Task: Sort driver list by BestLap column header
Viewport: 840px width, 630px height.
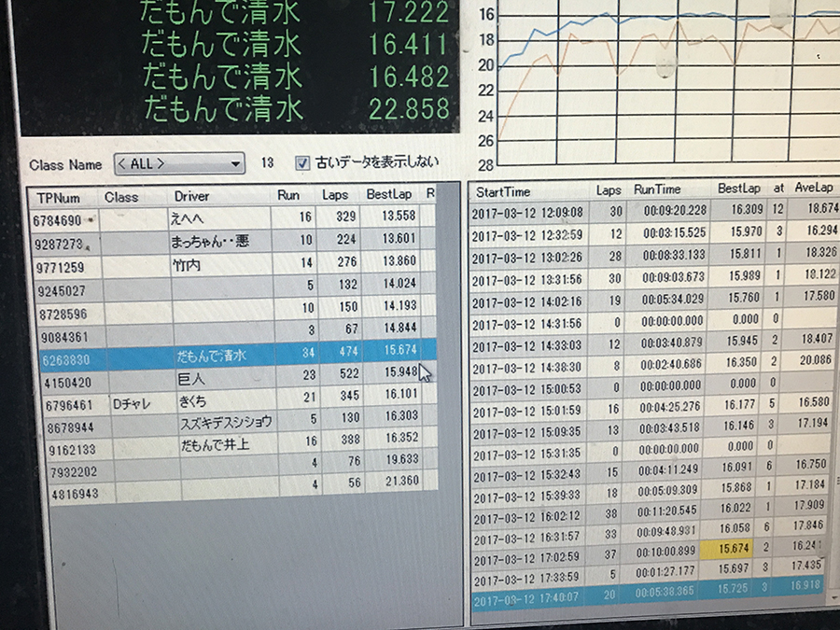Action: click(389, 194)
